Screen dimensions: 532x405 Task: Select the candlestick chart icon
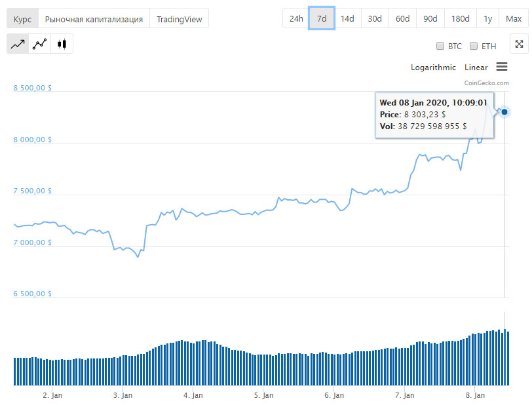(x=62, y=45)
